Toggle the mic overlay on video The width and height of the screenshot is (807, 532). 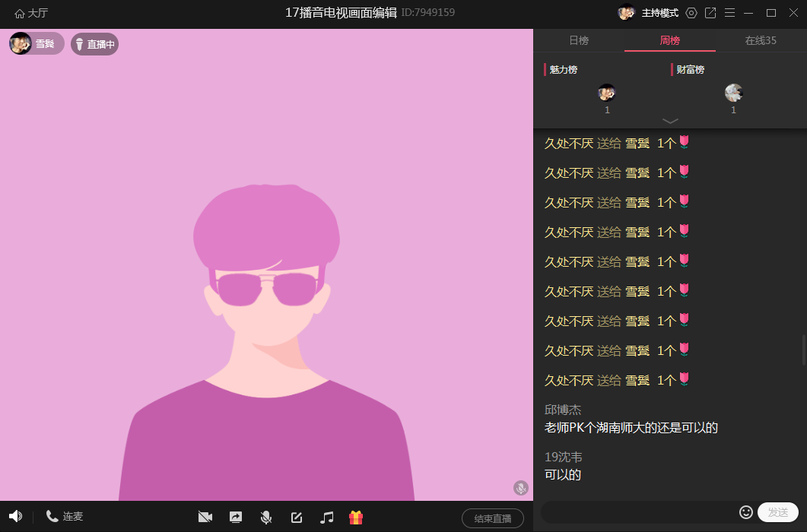(x=521, y=488)
